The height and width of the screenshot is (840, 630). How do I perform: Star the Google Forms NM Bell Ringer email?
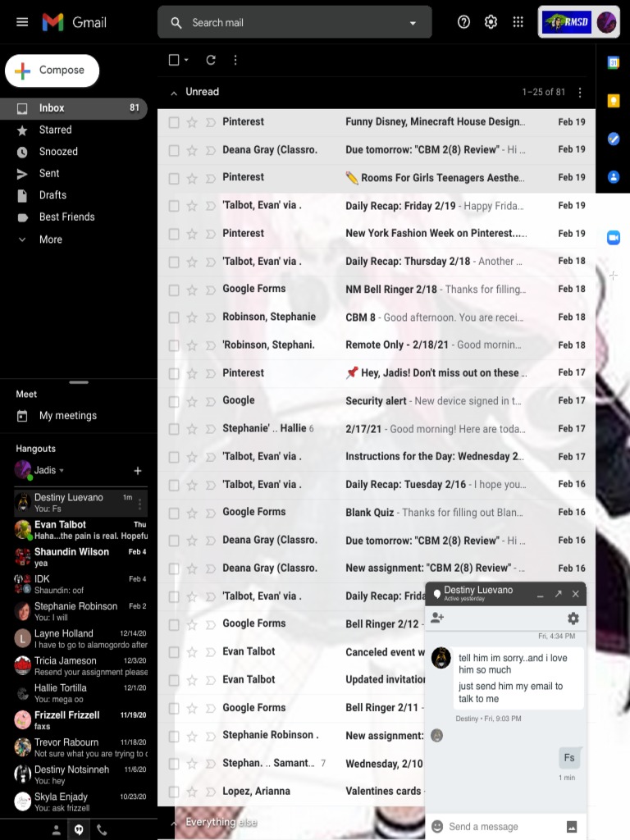click(x=192, y=290)
